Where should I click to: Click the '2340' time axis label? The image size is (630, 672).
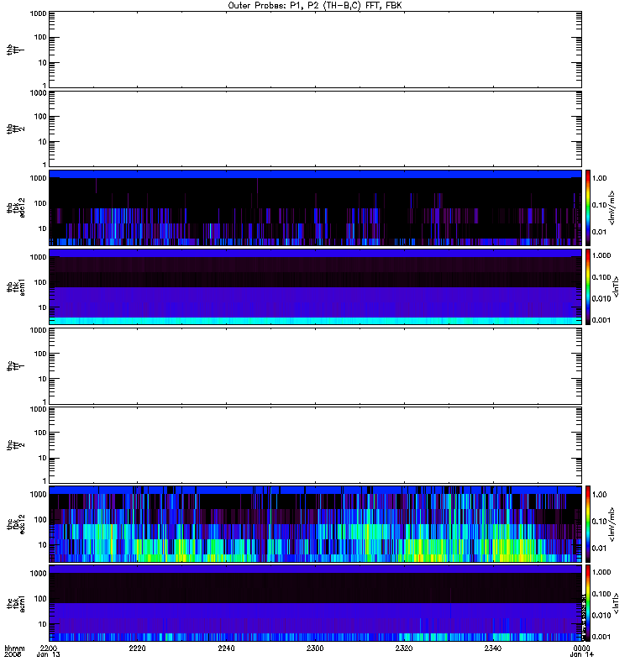pyautogui.click(x=493, y=648)
